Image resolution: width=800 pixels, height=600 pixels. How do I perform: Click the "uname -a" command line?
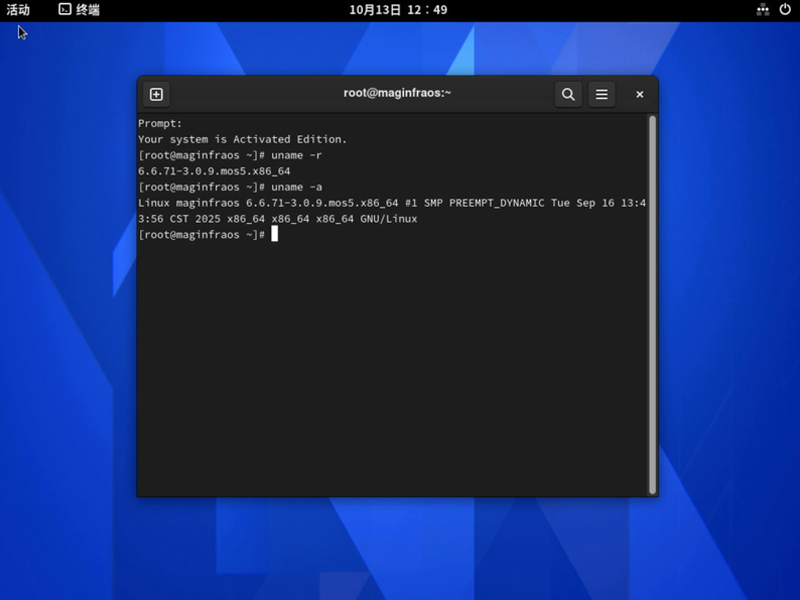(296, 187)
